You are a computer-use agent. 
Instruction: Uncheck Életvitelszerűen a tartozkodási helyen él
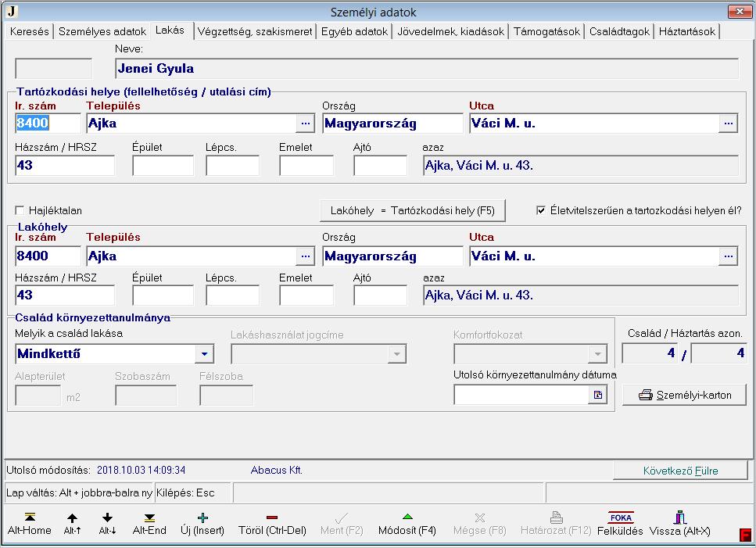click(541, 210)
